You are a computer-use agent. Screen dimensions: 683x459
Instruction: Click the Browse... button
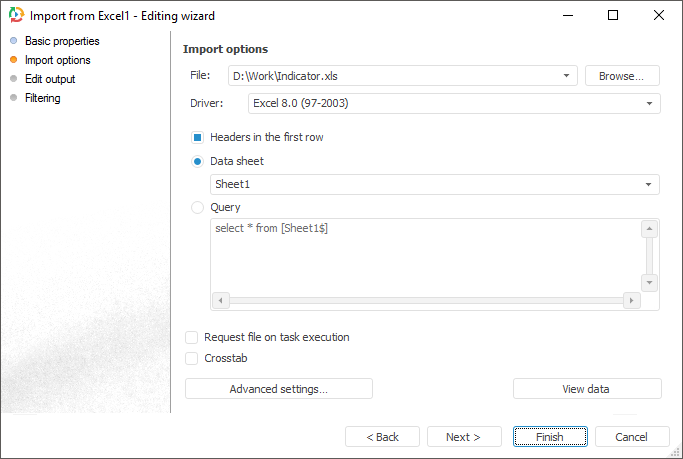622,75
